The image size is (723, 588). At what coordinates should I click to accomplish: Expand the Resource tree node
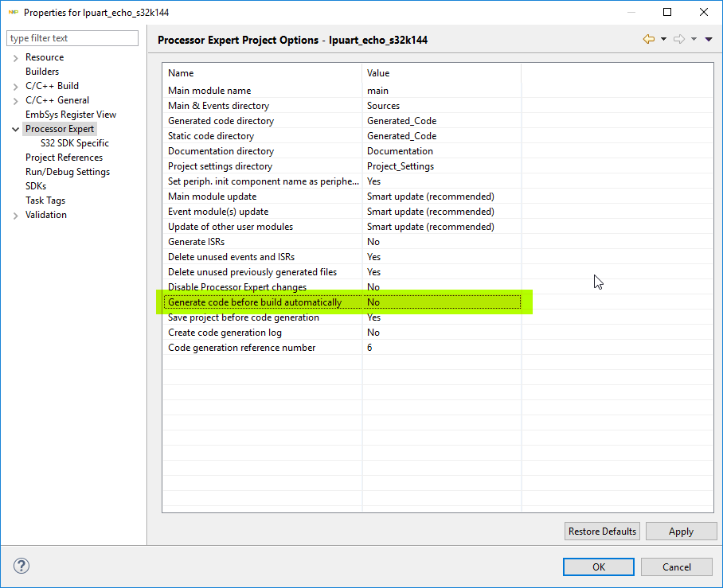pyautogui.click(x=16, y=58)
